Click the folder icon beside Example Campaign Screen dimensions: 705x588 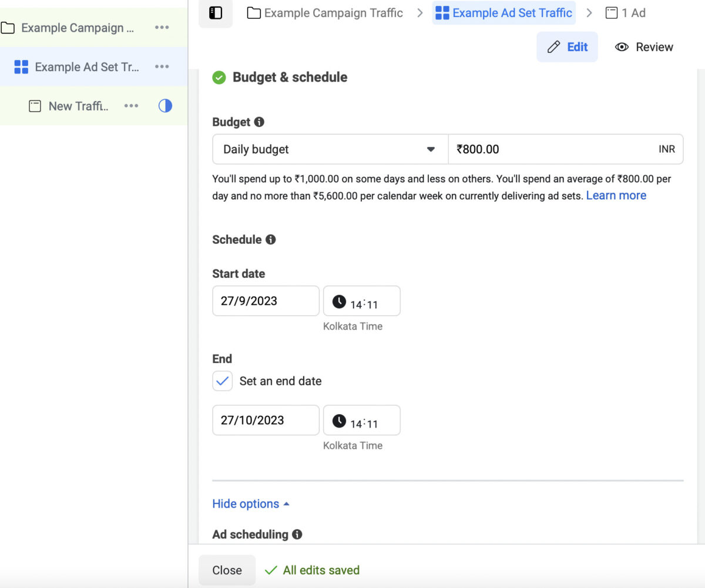click(8, 27)
